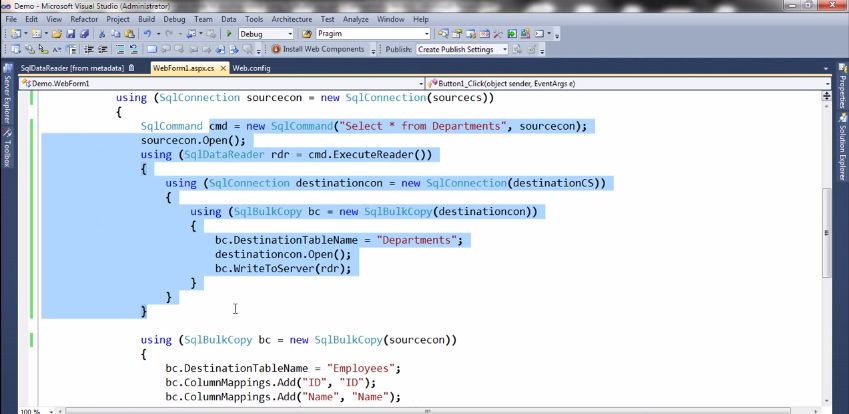Click the New Project toolbar icon
Viewport: 849px width, 414px height.
(15, 34)
